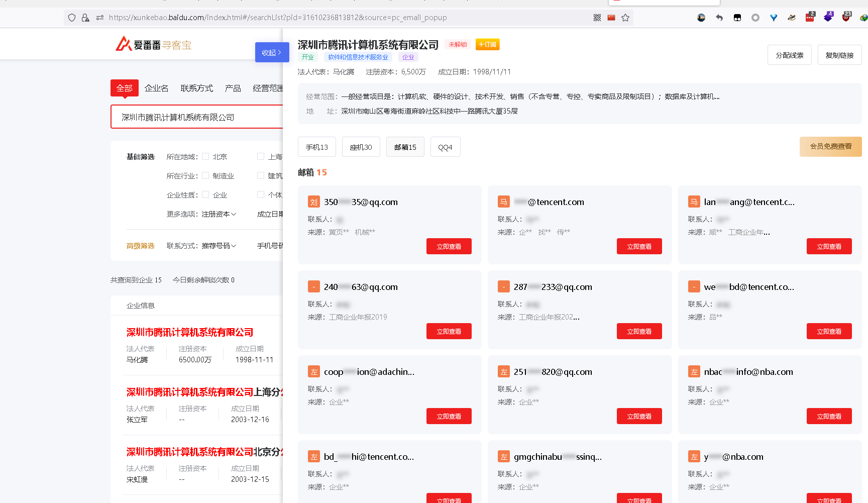Enable the 制造业 industry checkbox

(205, 176)
